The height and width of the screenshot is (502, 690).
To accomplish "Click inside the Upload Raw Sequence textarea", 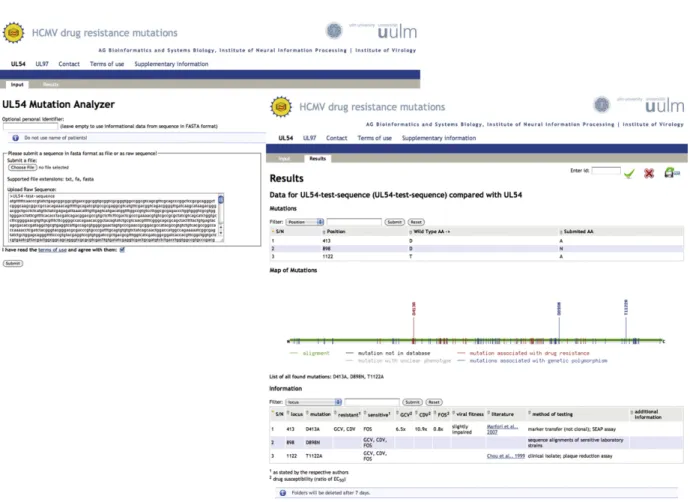I will [113, 218].
